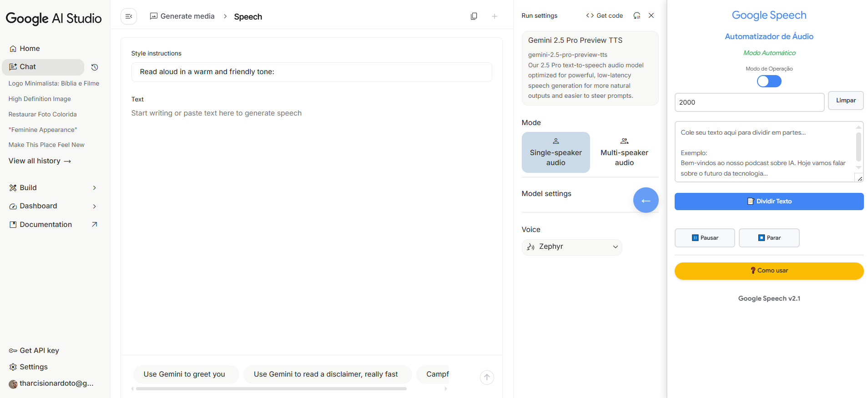868x398 pixels.
Task: Open '"Feminine Appearance"' history item
Action: pyautogui.click(x=43, y=130)
